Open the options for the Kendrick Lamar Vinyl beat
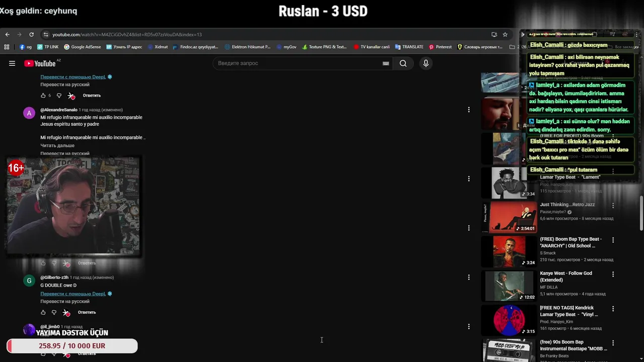This screenshot has height=362, width=644. [x=613, y=309]
